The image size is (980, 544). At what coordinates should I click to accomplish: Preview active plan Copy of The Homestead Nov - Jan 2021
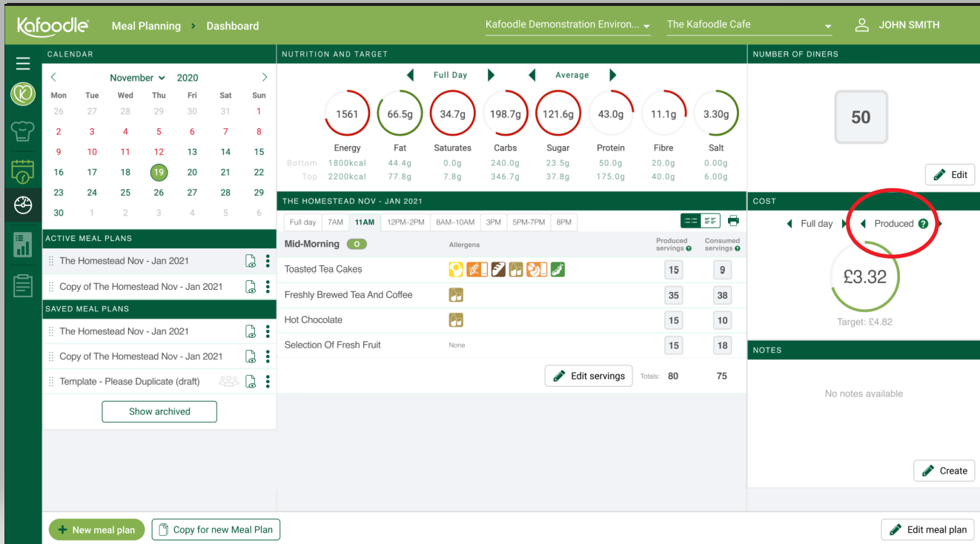coord(251,287)
